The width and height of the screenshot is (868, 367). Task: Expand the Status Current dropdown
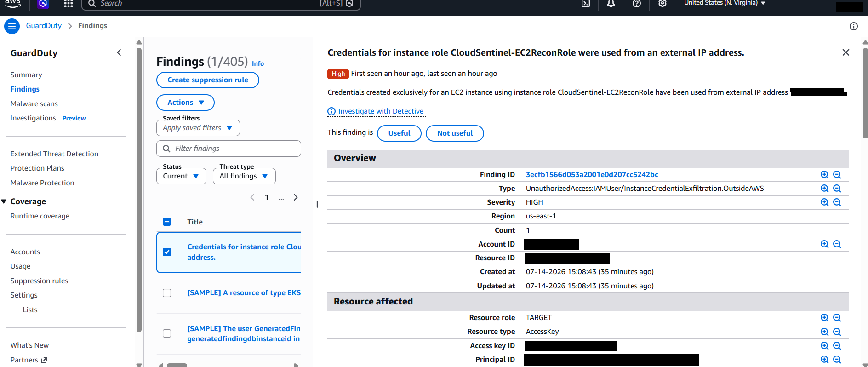[181, 176]
